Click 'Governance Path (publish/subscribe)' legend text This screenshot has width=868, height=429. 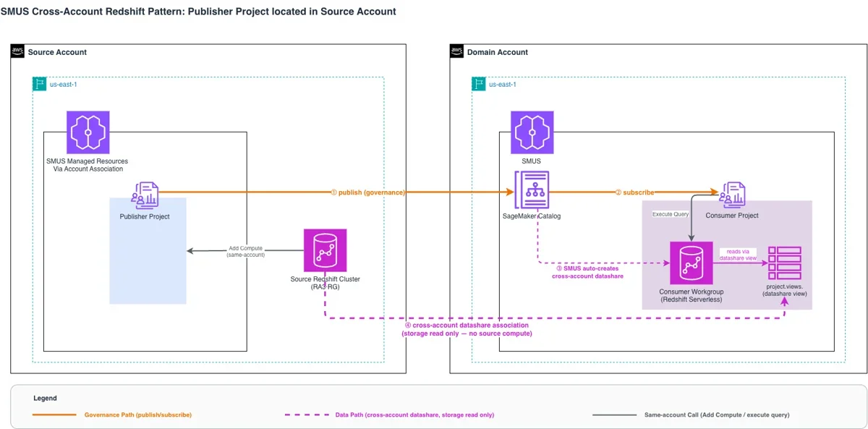(x=138, y=415)
